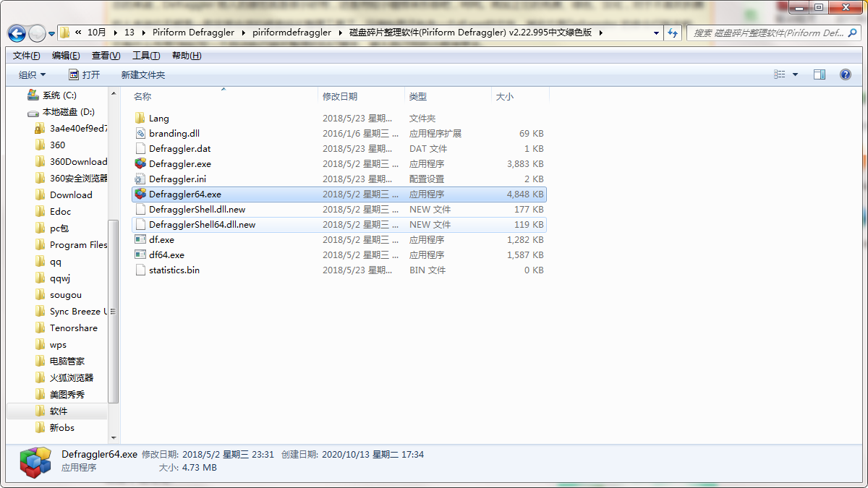Sort files by 大小 column header
Image resolution: width=868 pixels, height=488 pixels.
click(x=521, y=96)
